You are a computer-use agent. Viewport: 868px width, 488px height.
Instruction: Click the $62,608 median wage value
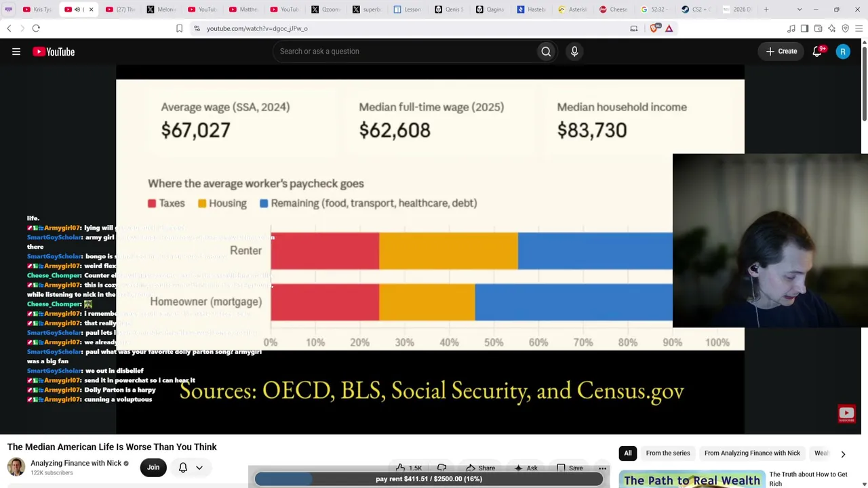click(395, 130)
